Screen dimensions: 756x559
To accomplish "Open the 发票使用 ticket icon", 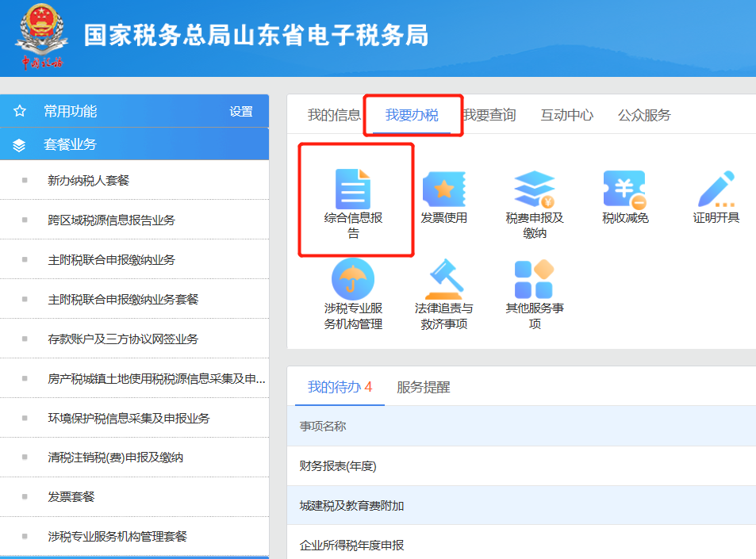I will point(443,189).
